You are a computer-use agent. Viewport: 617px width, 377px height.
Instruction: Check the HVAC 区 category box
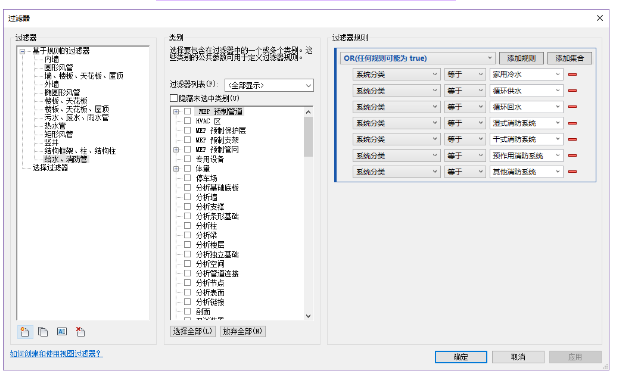188,121
